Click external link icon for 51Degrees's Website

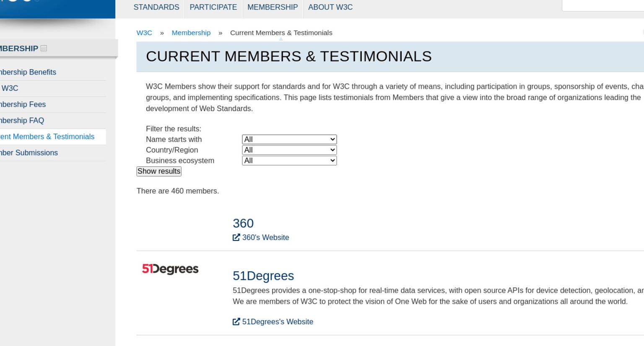coord(236,322)
